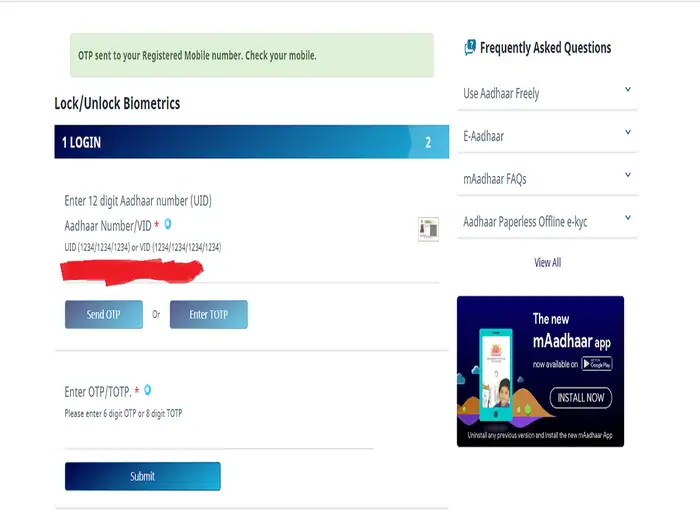The width and height of the screenshot is (700, 525).
Task: Expand the Use Aadhaar Freely chevron
Action: coord(628,89)
